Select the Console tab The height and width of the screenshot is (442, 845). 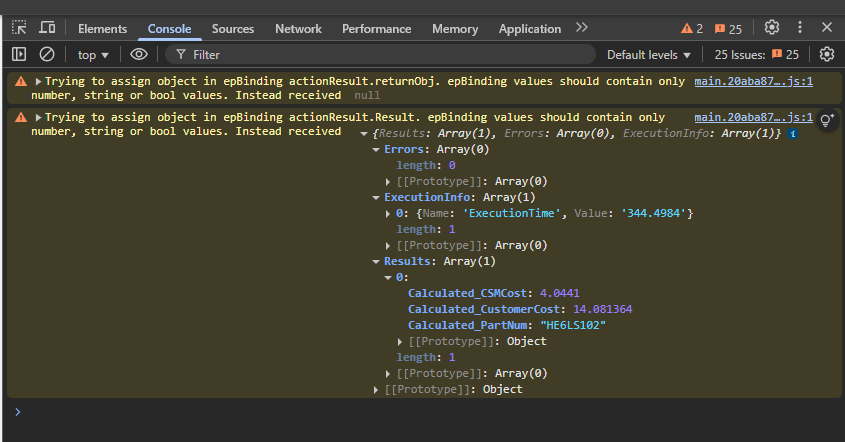[169, 29]
